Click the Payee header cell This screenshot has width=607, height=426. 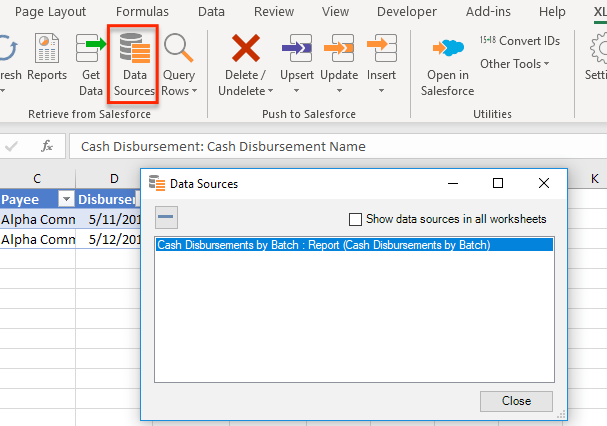(29, 199)
